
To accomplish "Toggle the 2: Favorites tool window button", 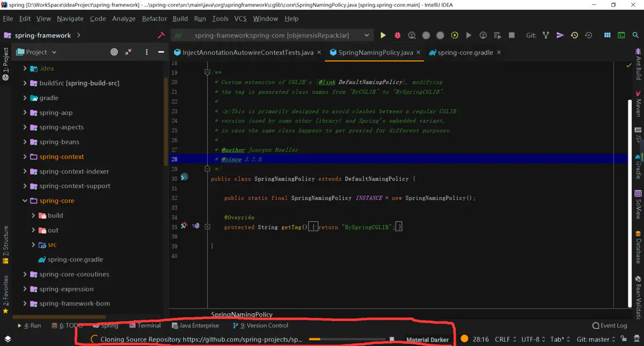I will [6, 294].
